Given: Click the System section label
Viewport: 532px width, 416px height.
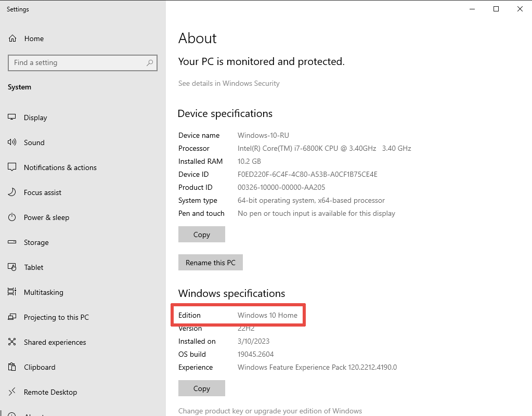Looking at the screenshot, I should (19, 87).
